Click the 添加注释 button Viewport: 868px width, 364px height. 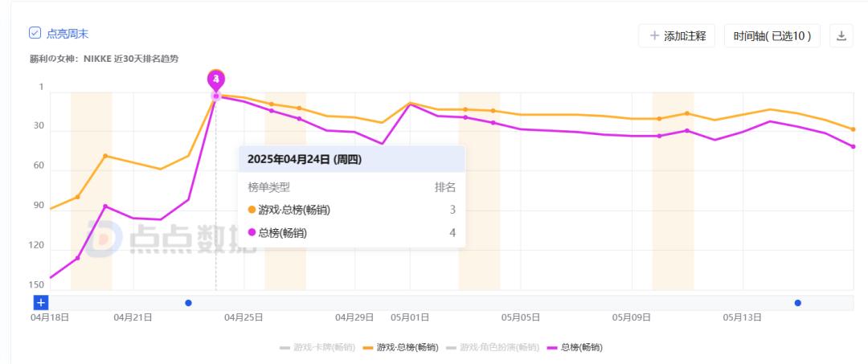pyautogui.click(x=676, y=36)
